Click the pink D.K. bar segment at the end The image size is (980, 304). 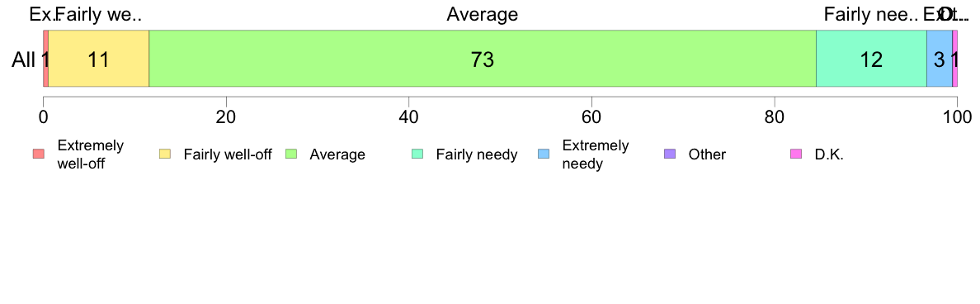[955, 59]
